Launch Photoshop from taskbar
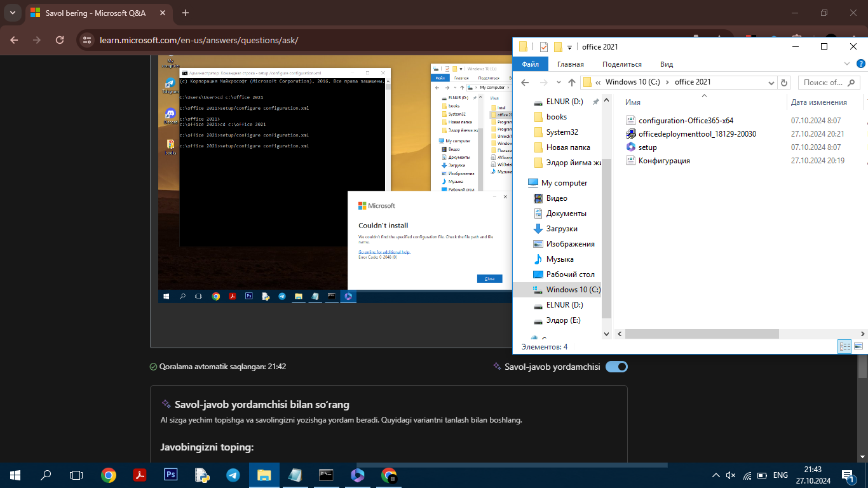Image resolution: width=868 pixels, height=488 pixels. [x=170, y=475]
